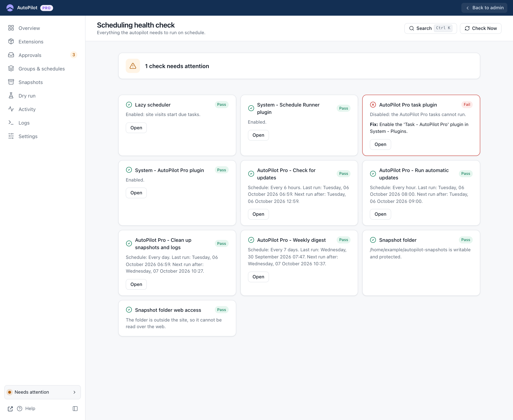Navigate to Snapshots

(x=43, y=82)
